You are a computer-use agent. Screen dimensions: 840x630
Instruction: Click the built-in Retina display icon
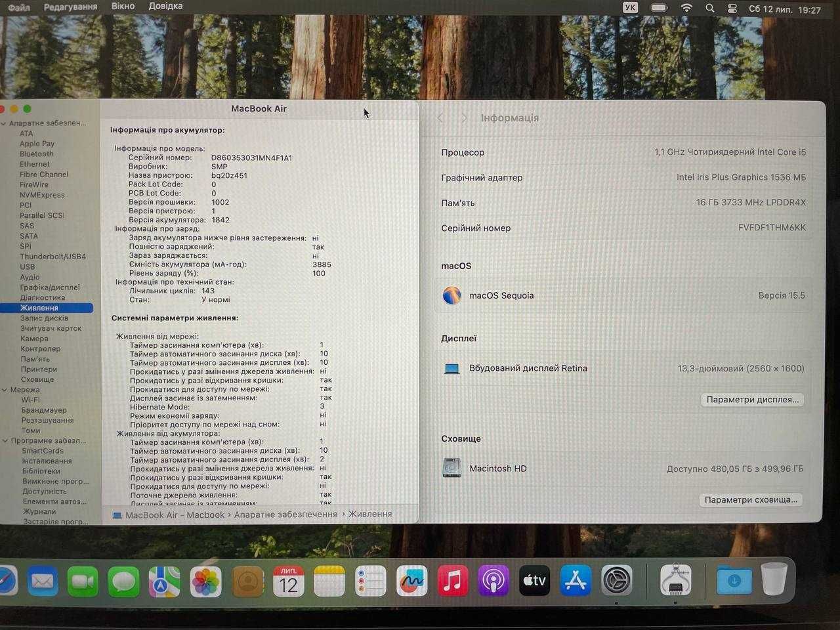click(x=451, y=369)
